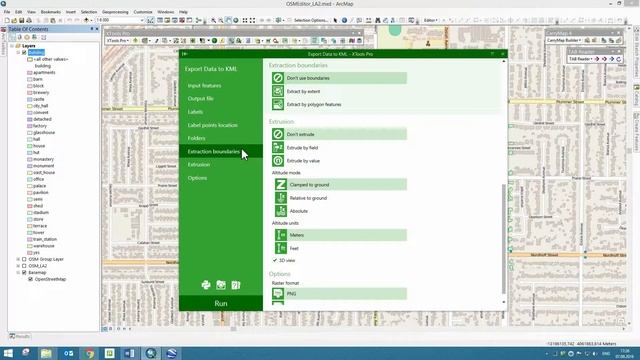Open the Editor dropdown menu
Viewport: 640px width, 360px height.
click(431, 20)
